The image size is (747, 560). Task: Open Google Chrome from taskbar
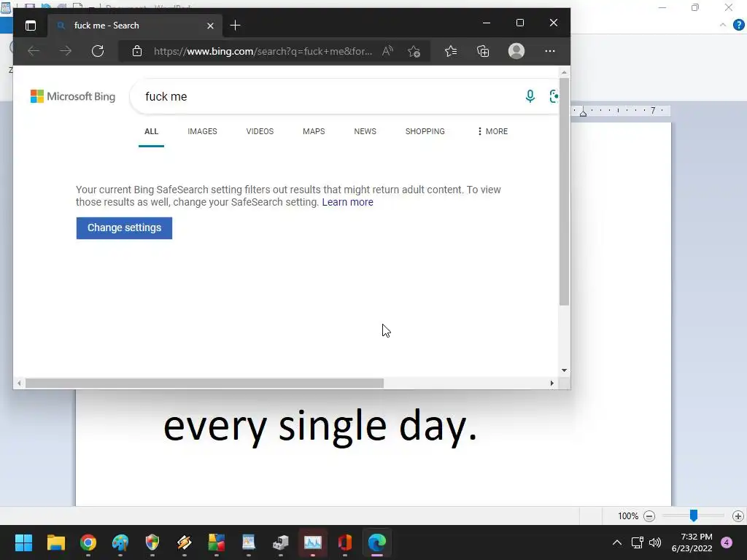pyautogui.click(x=88, y=542)
